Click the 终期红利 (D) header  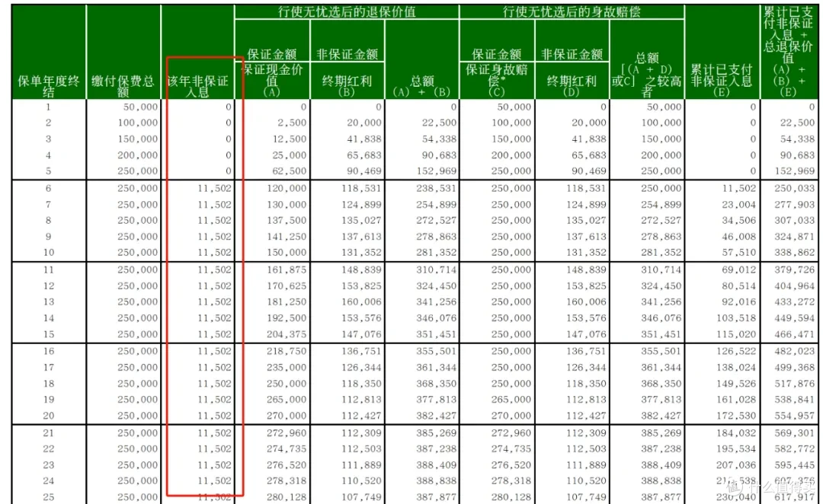click(x=571, y=85)
